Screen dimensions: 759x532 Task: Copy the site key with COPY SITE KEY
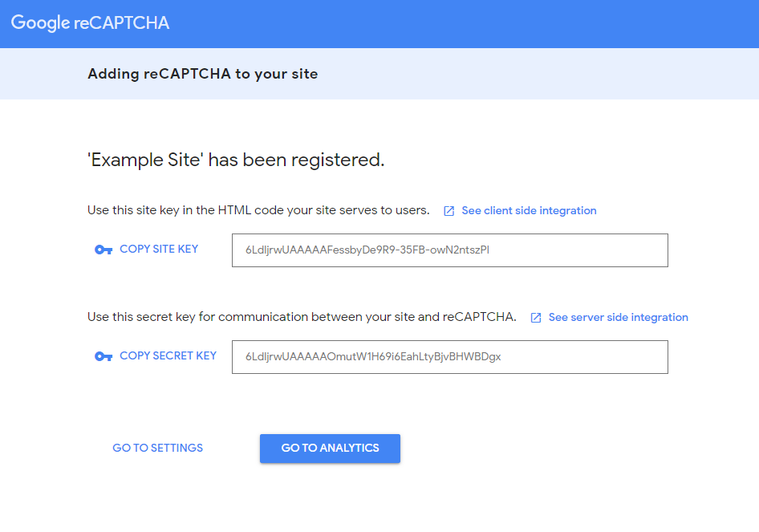coord(159,250)
